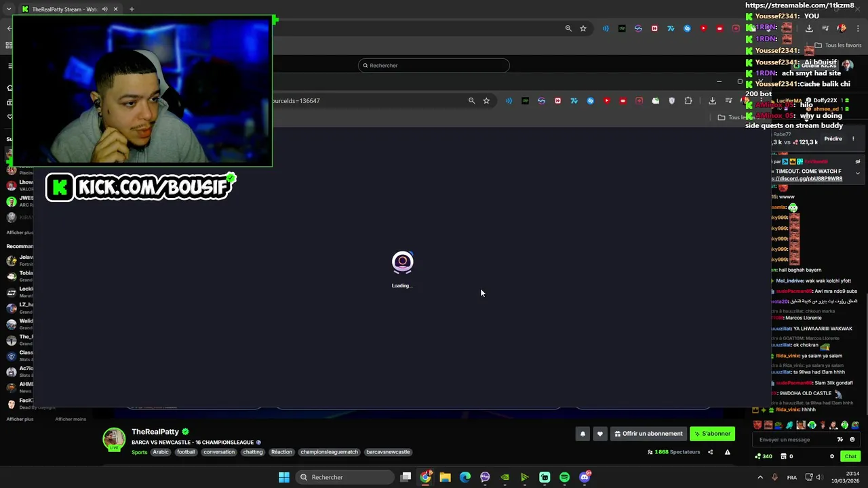868x488 pixels.
Task: Click the shield extension icon in inner toolbar
Action: pos(671,101)
